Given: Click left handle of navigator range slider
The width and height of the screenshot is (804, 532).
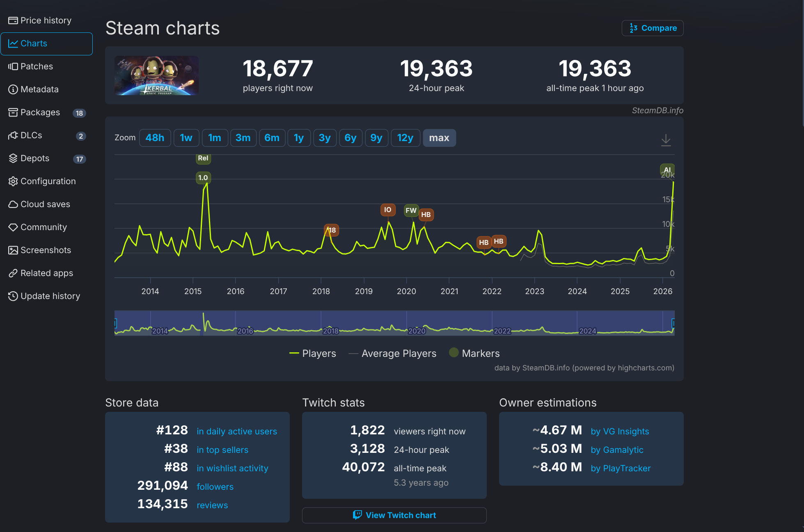Looking at the screenshot, I should [x=115, y=323].
